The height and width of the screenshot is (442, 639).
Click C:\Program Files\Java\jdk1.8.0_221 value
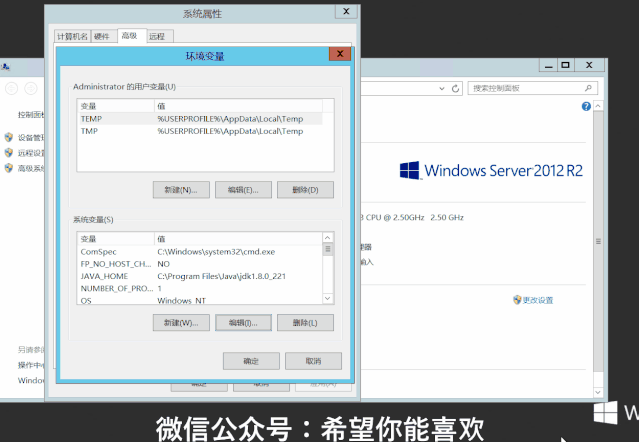pos(222,276)
